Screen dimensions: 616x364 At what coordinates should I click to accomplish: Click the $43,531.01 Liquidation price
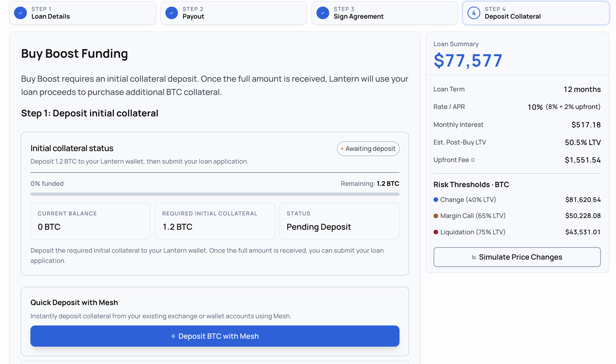click(x=583, y=232)
